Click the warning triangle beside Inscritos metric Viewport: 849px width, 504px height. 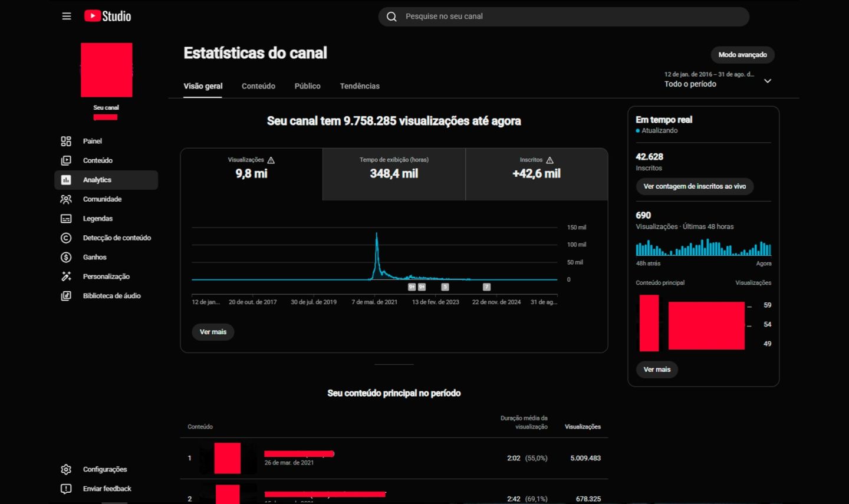coord(550,160)
